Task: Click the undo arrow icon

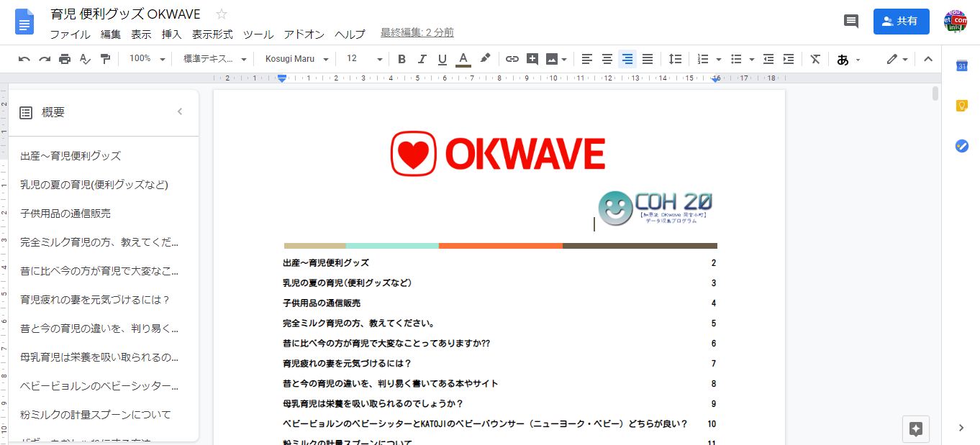Action: coord(24,59)
